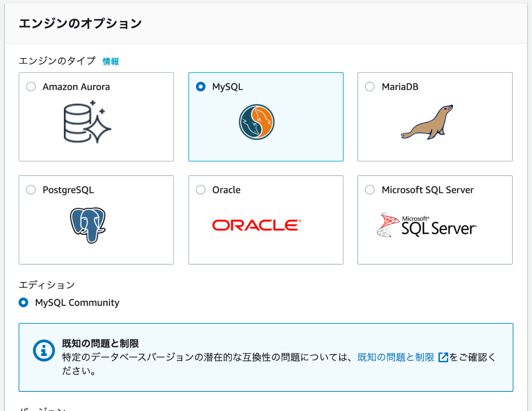The image size is (532, 411).
Task: Open the 情報 link beside エンジンのタイプ
Action: [x=111, y=62]
